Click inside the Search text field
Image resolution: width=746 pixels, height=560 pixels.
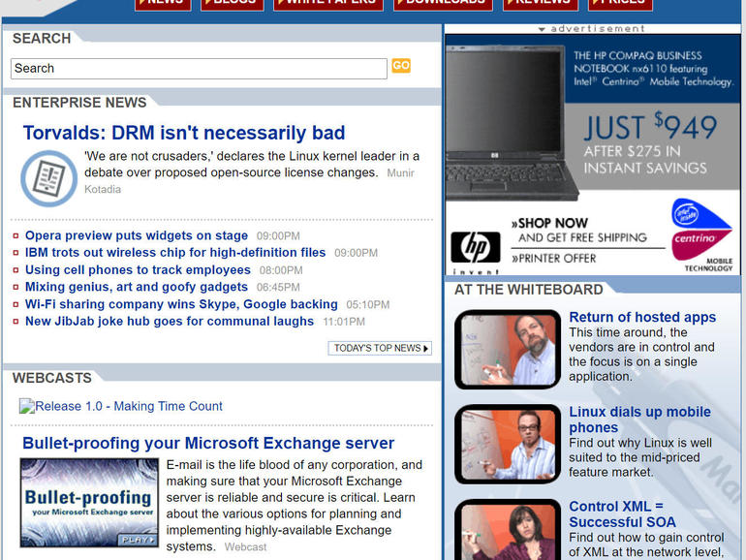[199, 69]
